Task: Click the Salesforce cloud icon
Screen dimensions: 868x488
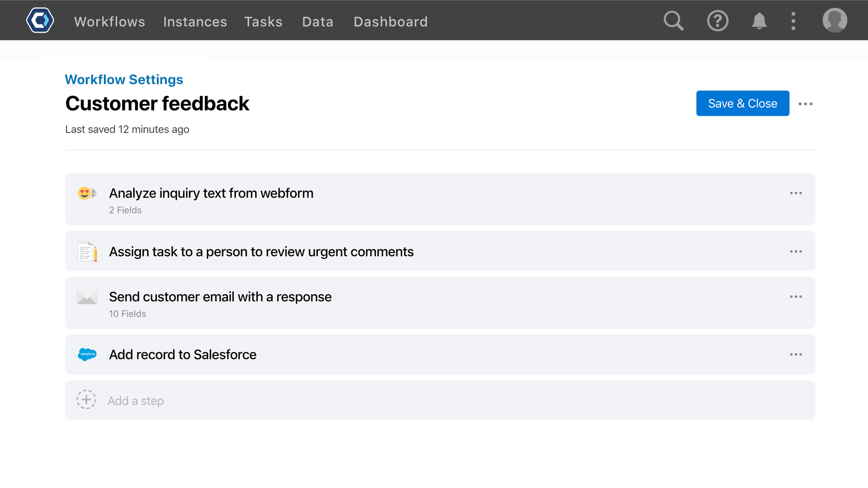Action: pyautogui.click(x=87, y=354)
